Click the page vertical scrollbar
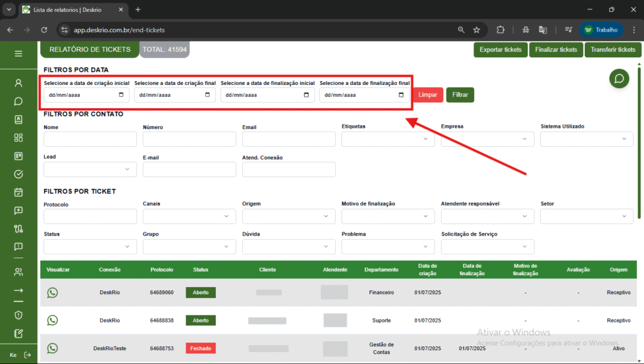Viewport: 644px width, 364px height. pyautogui.click(x=639, y=142)
